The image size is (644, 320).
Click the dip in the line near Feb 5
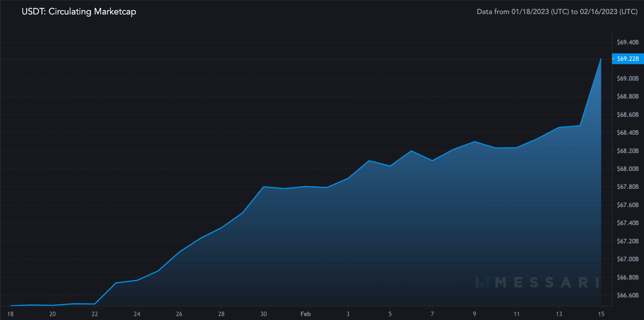(x=390, y=166)
